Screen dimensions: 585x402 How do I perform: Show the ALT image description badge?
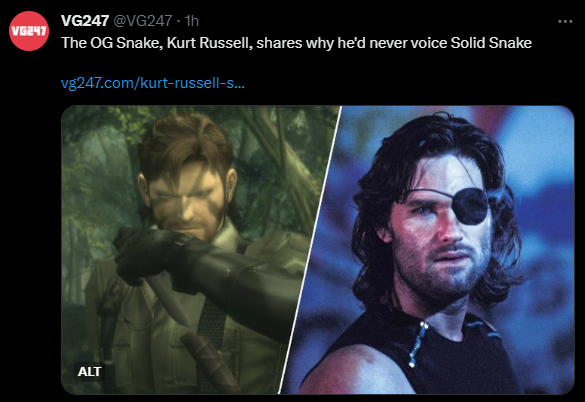coord(89,371)
